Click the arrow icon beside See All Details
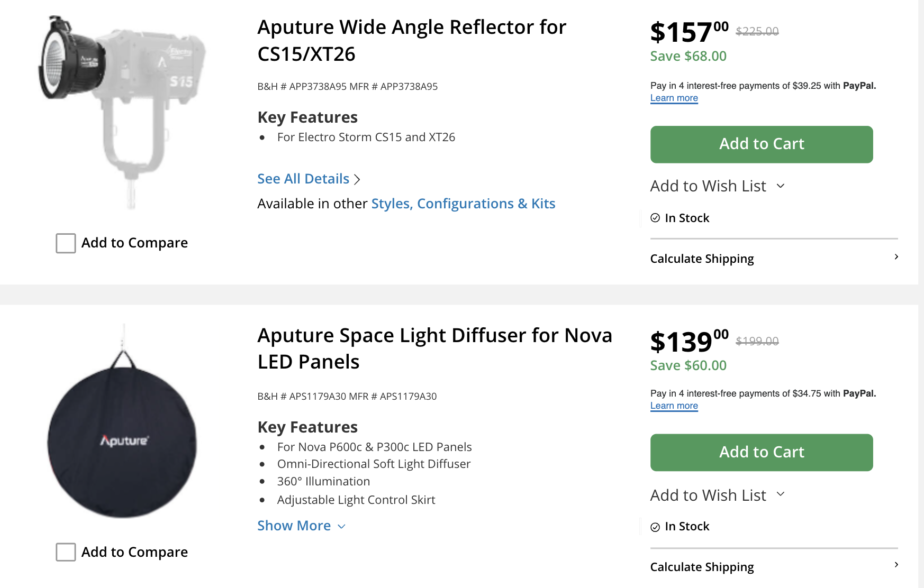The image size is (924, 588). click(357, 180)
